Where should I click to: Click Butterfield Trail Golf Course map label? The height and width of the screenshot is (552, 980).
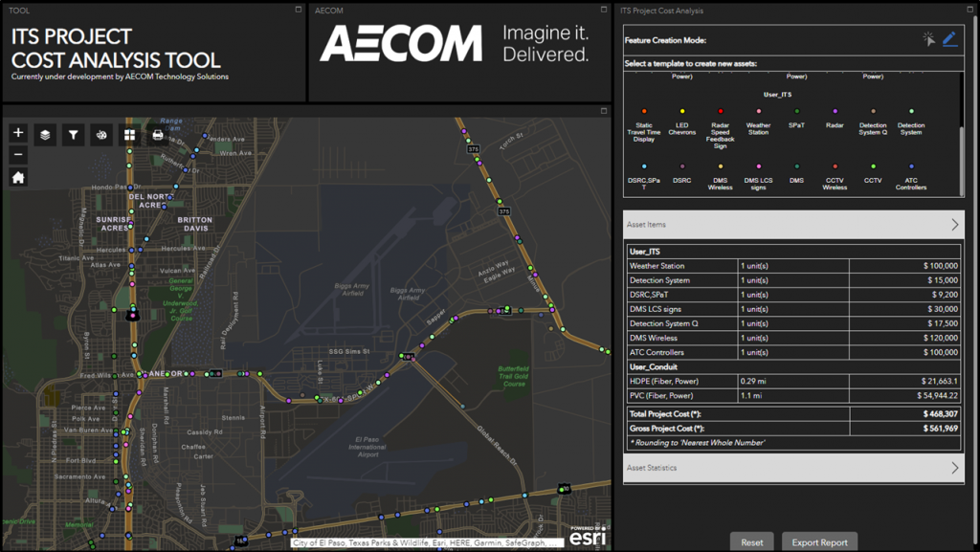(x=514, y=376)
